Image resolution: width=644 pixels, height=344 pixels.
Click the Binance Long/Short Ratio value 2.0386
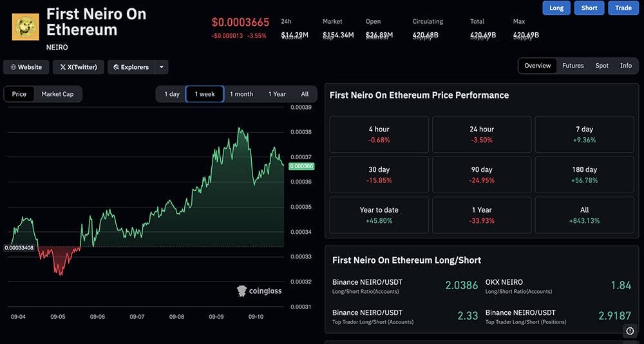[x=462, y=285]
